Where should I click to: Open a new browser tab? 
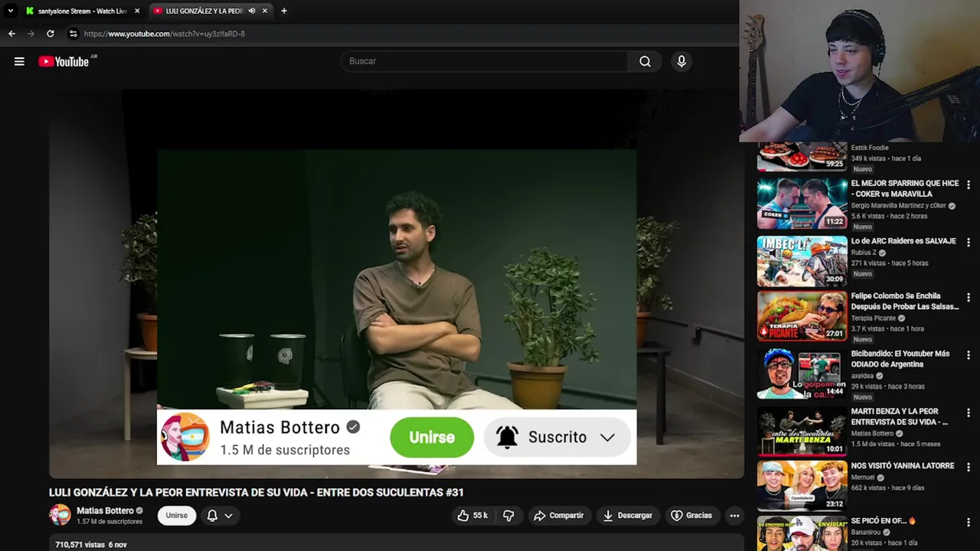click(284, 11)
